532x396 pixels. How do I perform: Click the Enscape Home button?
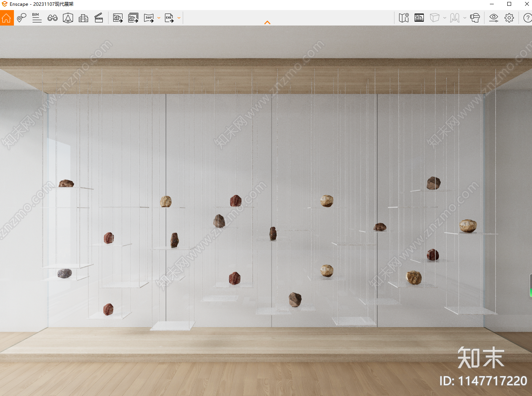[7, 18]
